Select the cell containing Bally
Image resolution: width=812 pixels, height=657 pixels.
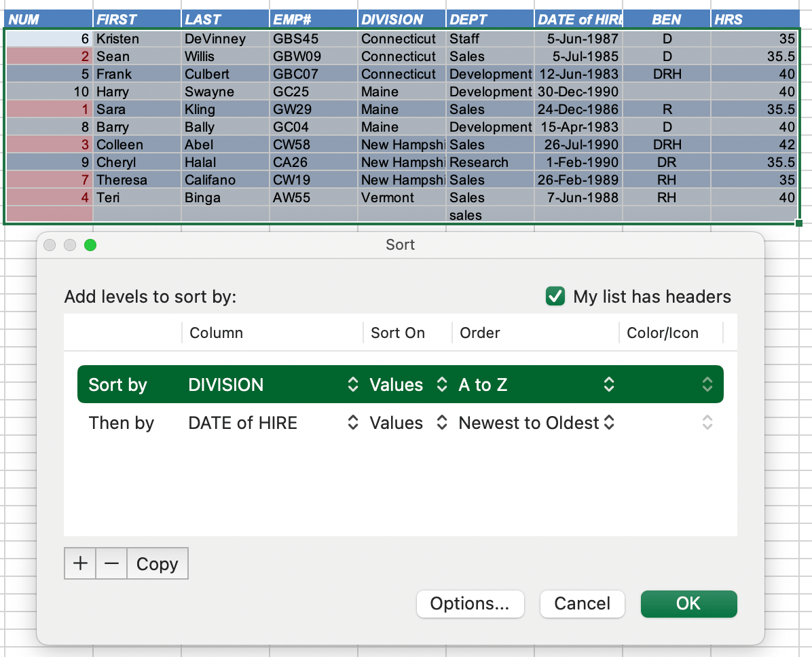tap(225, 127)
